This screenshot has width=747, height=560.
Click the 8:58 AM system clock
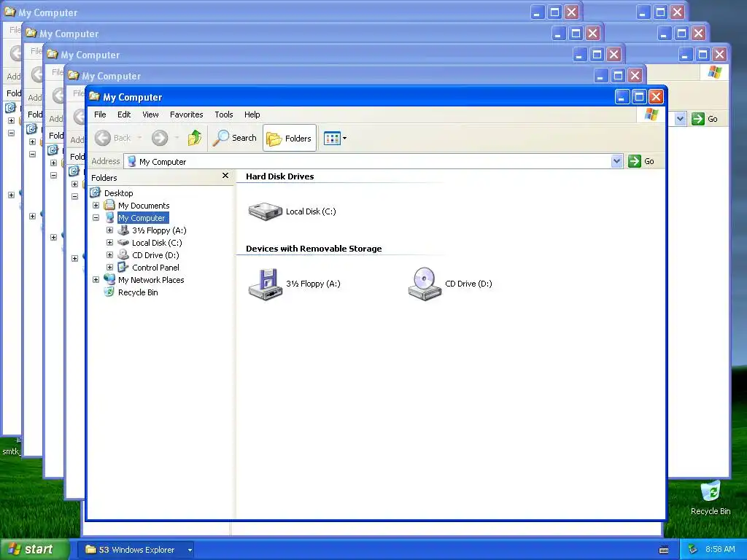pos(720,549)
